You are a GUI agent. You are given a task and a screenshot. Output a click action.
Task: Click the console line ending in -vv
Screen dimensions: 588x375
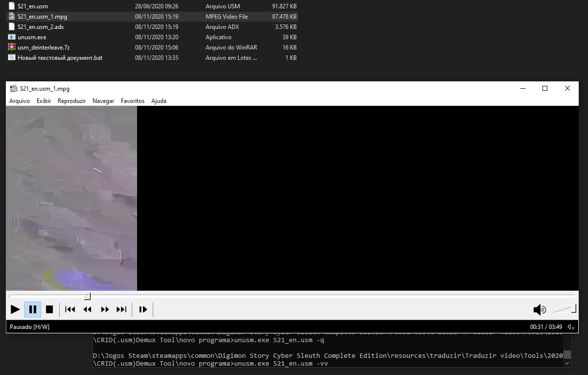[210, 364]
